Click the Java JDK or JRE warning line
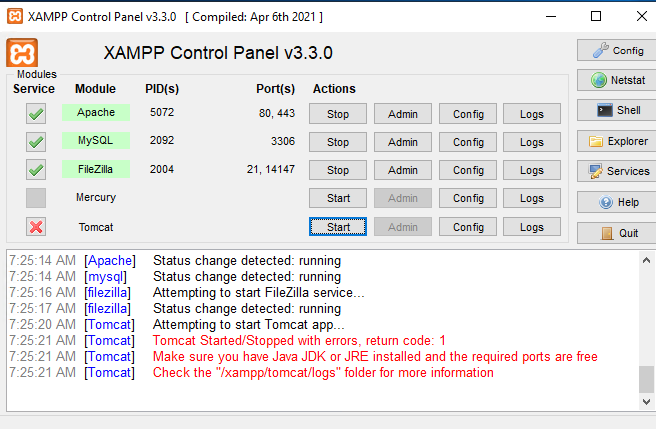The height and width of the screenshot is (429, 656). (x=375, y=356)
